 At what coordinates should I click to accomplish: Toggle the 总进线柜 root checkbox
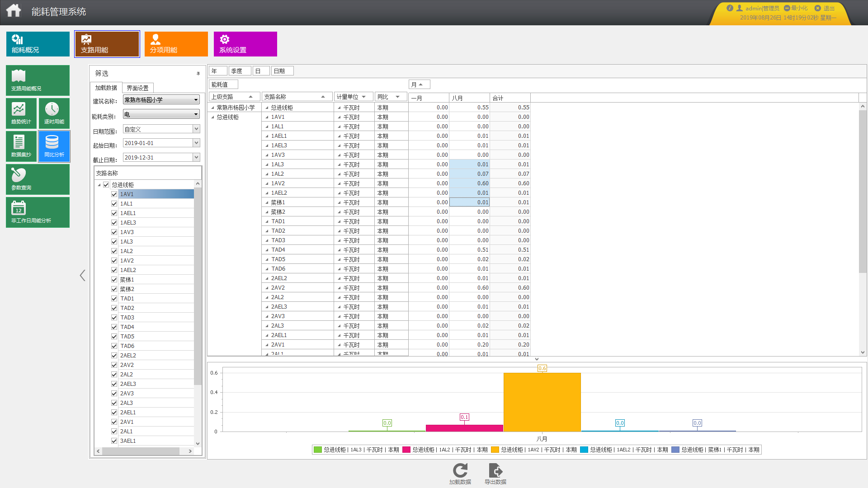coord(106,185)
